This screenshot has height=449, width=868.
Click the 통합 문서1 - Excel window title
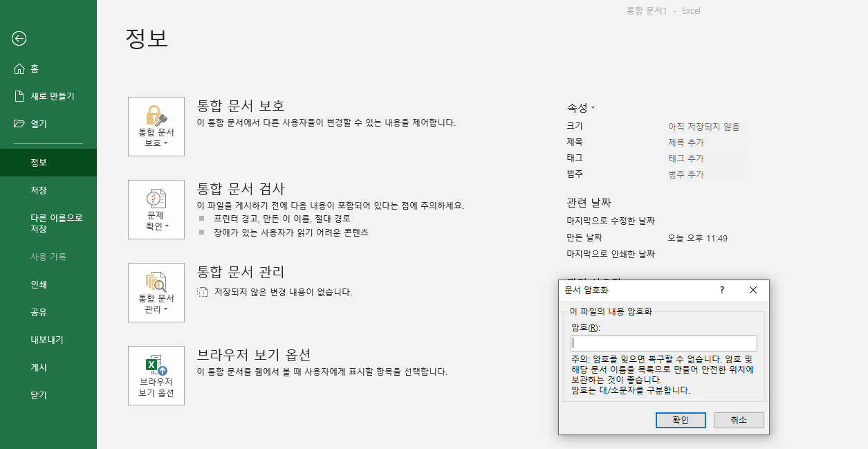[663, 11]
